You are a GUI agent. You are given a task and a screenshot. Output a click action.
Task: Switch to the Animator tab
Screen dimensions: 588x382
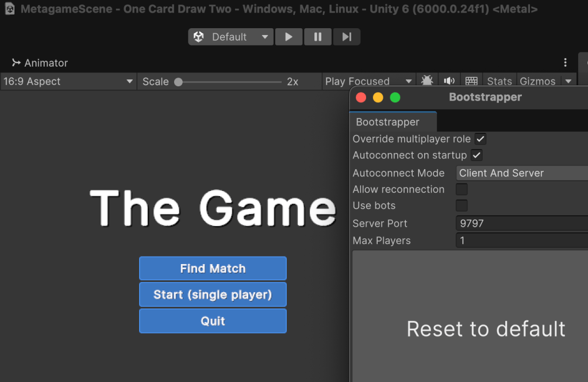(40, 63)
